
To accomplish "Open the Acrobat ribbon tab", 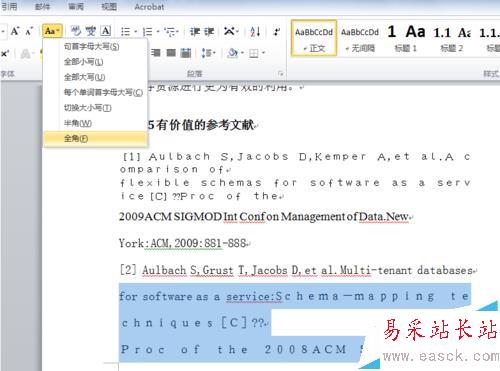I will [x=149, y=6].
